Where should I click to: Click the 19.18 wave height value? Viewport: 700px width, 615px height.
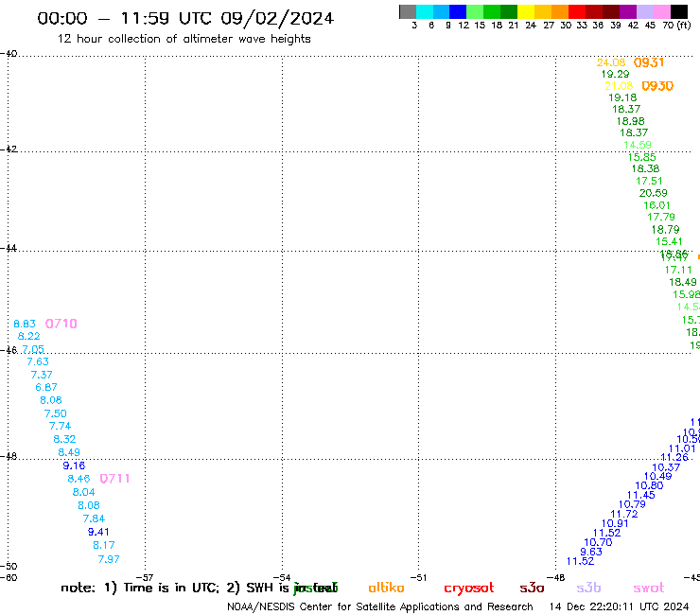coord(622,97)
